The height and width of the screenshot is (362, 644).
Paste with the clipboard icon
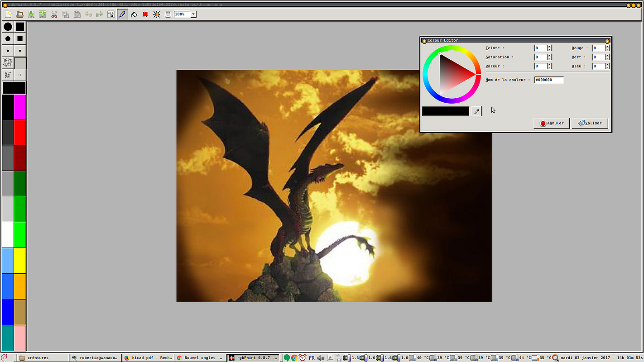coord(77,14)
